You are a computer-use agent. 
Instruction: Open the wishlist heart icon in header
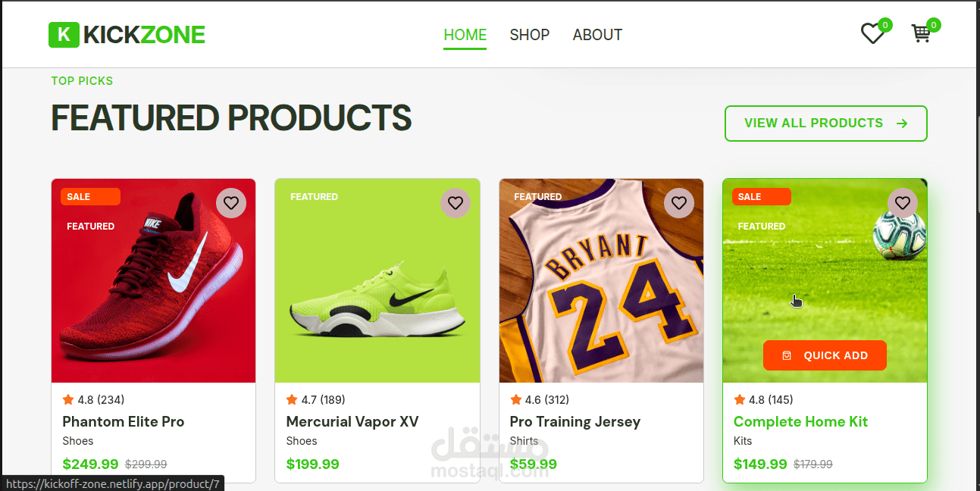point(872,33)
